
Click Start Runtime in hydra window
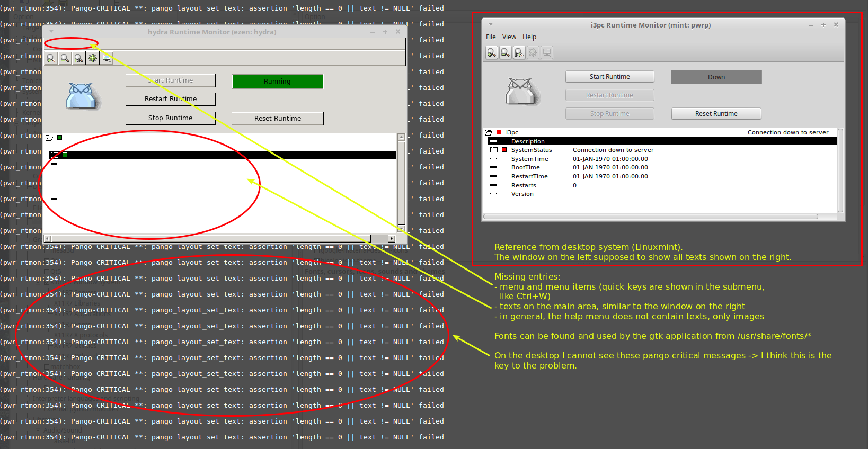point(171,80)
